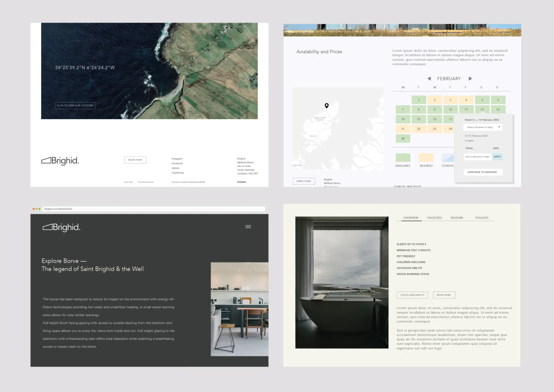Click Check Availability button
Screen dimensions: 554x392
pos(412,295)
